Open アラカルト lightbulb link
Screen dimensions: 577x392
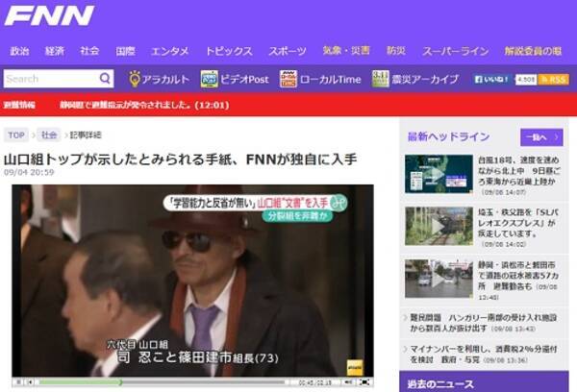(x=160, y=79)
